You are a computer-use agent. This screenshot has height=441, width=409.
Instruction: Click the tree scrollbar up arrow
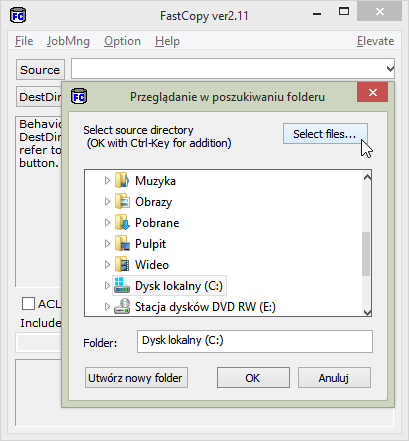(x=367, y=177)
